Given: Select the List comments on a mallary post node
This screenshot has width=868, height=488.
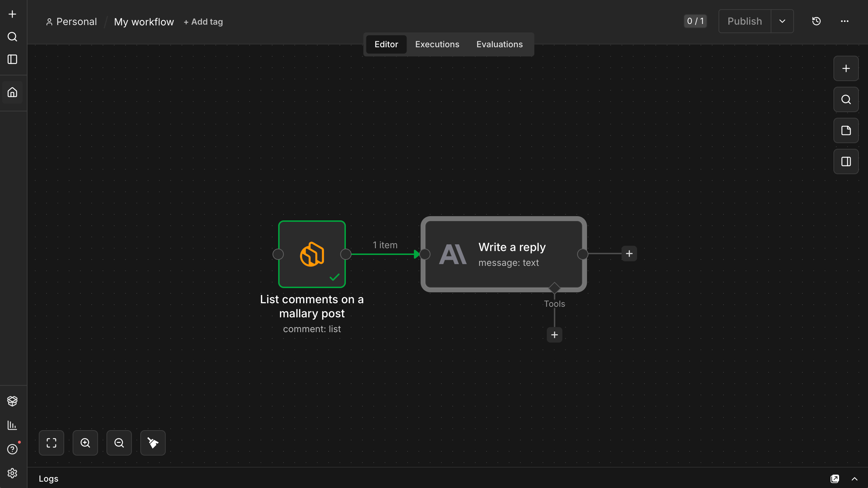Looking at the screenshot, I should pyautogui.click(x=312, y=254).
